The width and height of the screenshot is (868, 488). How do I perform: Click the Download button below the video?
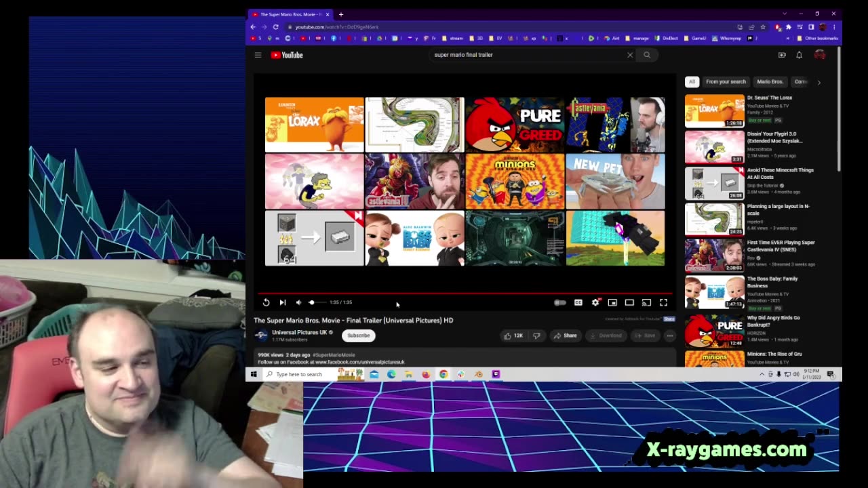point(606,335)
